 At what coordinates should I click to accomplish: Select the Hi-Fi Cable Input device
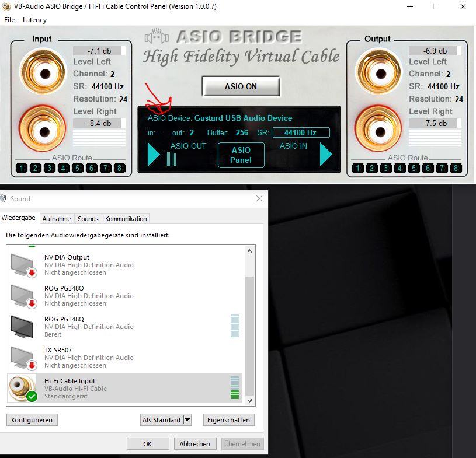124,388
